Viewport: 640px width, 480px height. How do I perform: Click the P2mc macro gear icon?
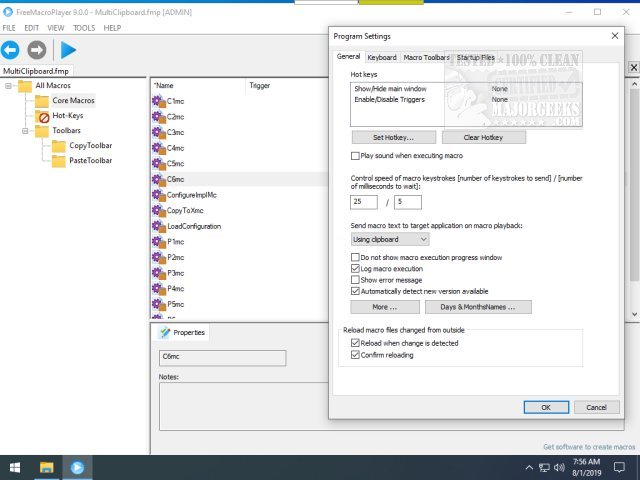(x=158, y=257)
